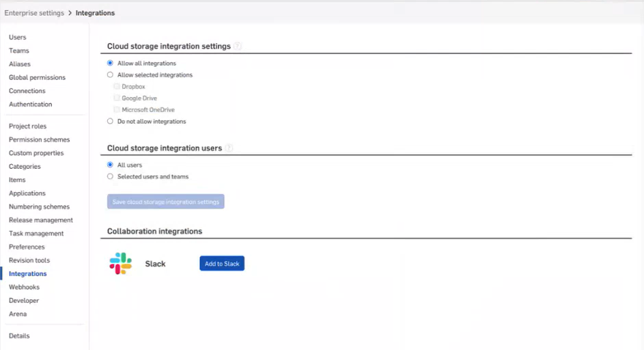Select All users radio button
The image size is (644, 350).
[110, 165]
